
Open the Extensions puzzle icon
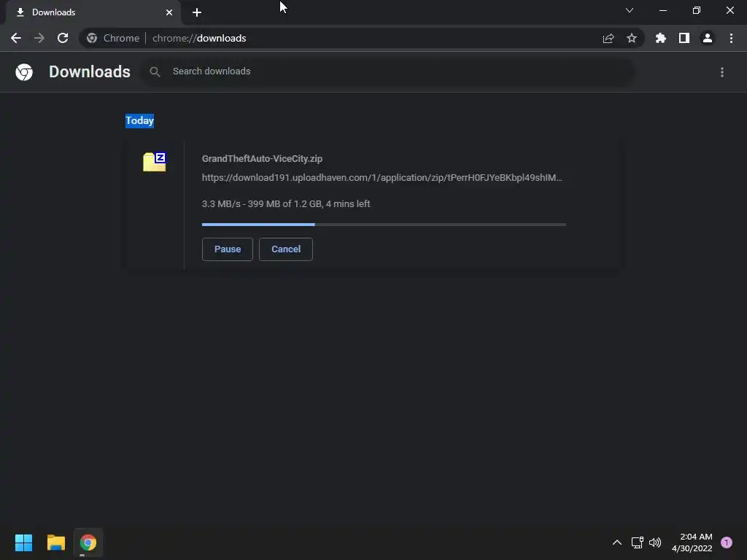tap(661, 38)
